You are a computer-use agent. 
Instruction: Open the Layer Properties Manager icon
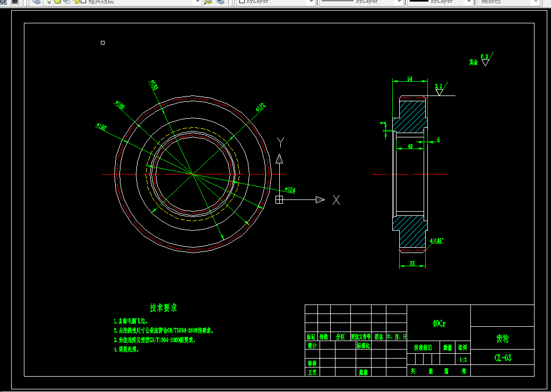37,2
